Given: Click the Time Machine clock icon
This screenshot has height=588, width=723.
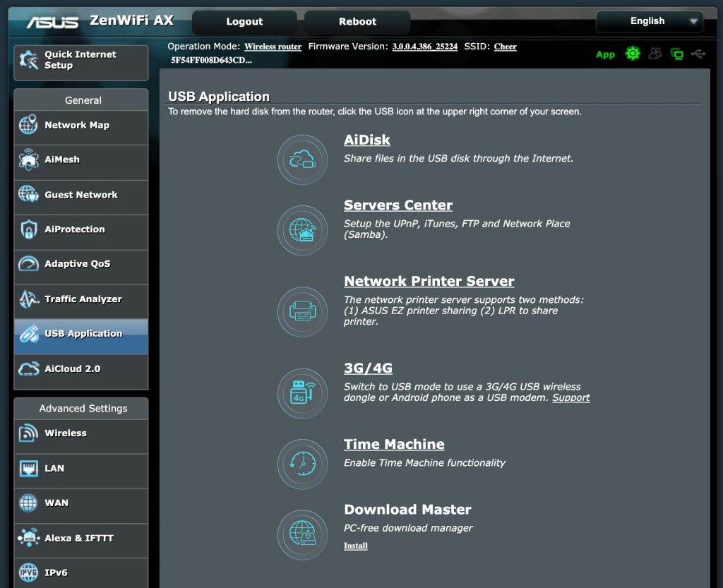Looking at the screenshot, I should (x=302, y=464).
